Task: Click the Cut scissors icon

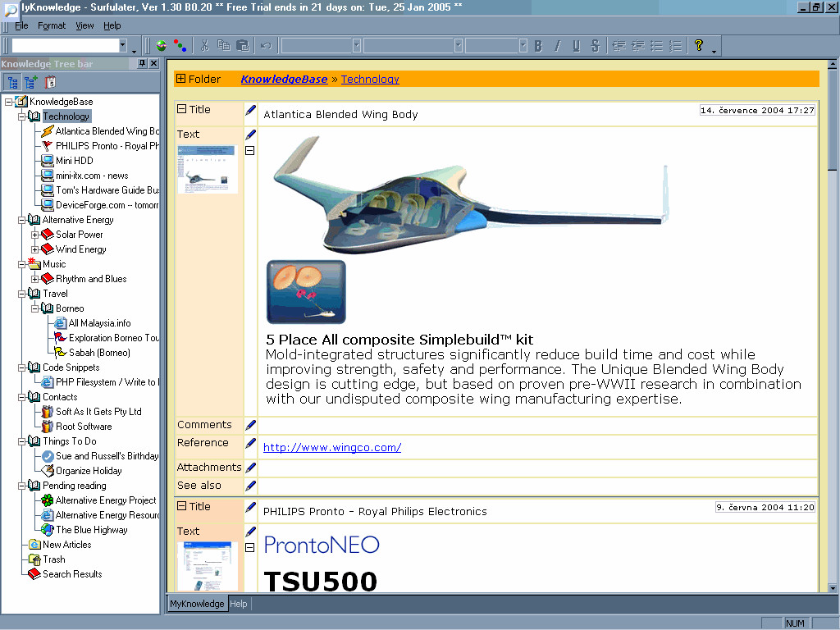Action: click(x=204, y=46)
